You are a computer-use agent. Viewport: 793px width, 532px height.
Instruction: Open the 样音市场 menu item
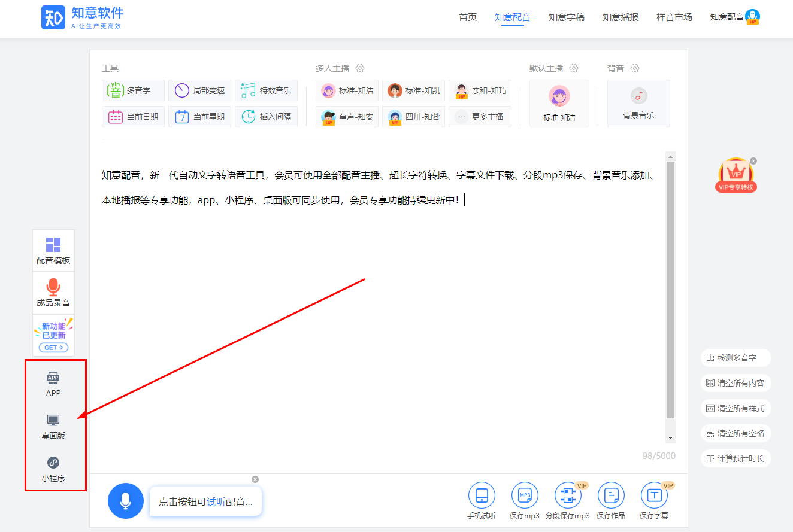pos(674,17)
